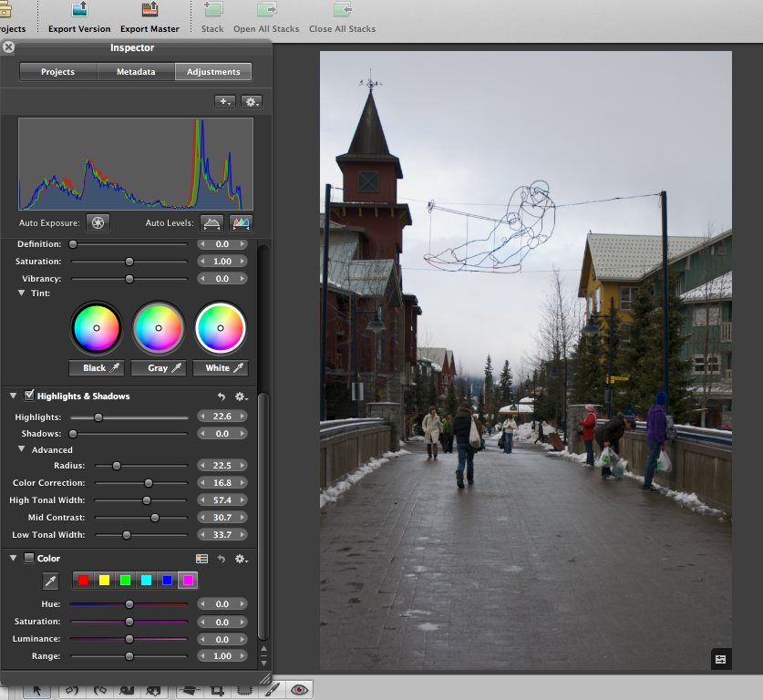Toggle expanded color view in Color section

[202, 559]
